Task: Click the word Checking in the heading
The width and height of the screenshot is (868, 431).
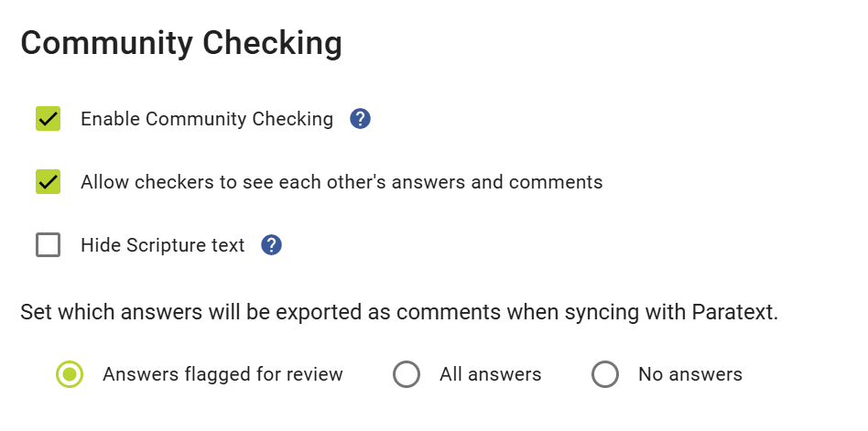Action: click(272, 43)
